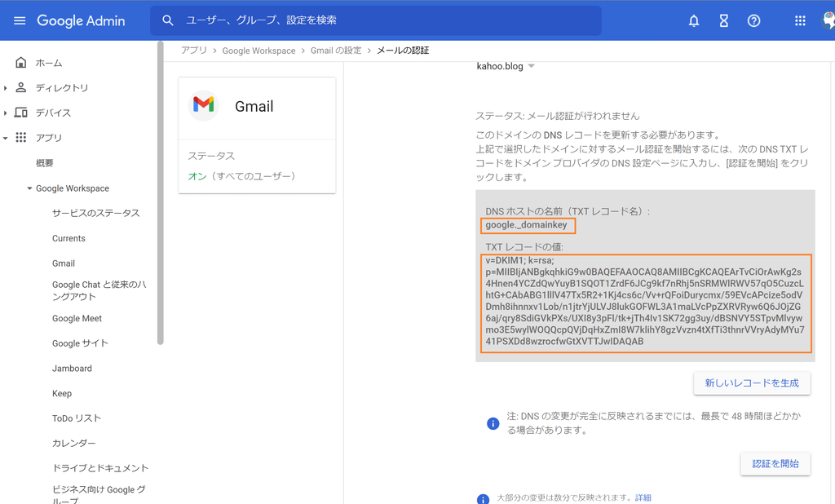Click the home icon in sidebar
835x504 pixels.
[20, 62]
